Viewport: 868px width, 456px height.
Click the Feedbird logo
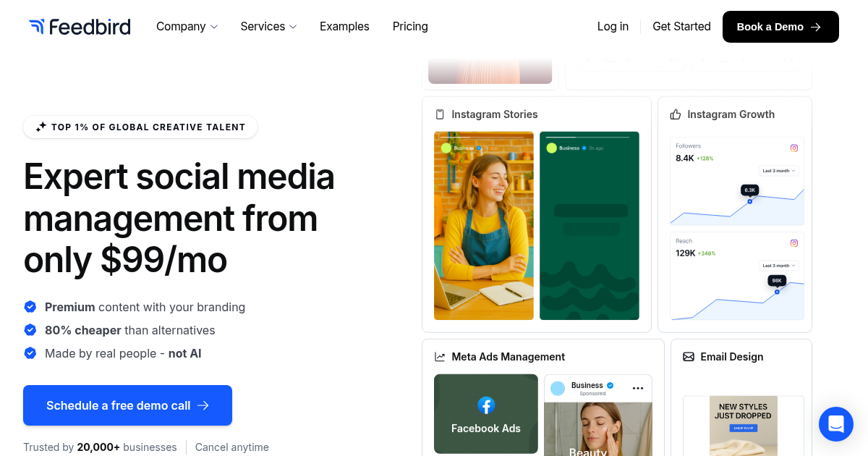[80, 27]
